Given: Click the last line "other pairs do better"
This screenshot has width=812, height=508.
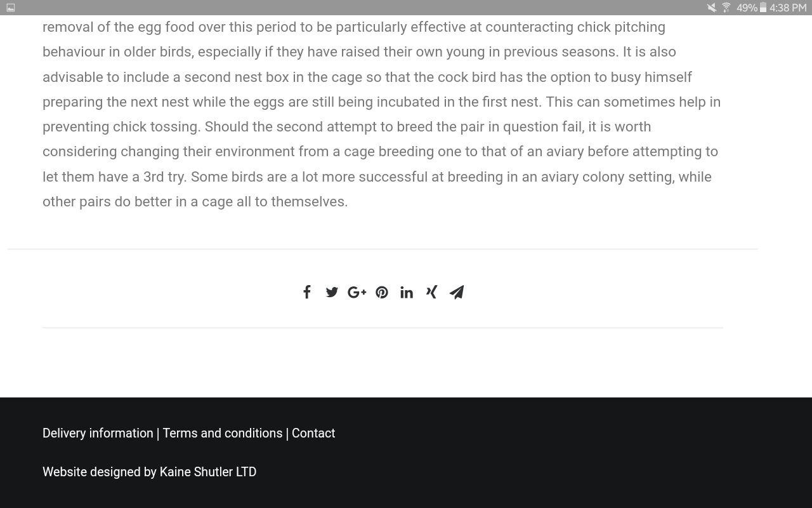Looking at the screenshot, I should [195, 201].
